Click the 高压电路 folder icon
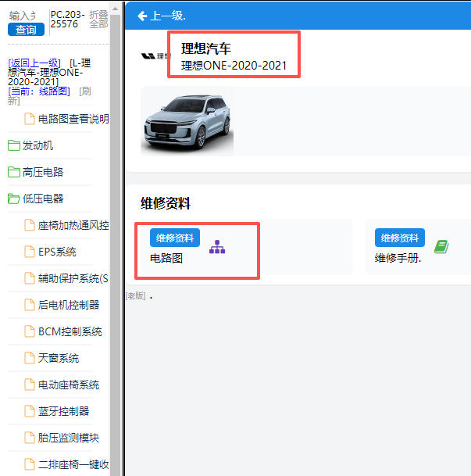Viewport: 471px width, 476px height. coord(14,172)
